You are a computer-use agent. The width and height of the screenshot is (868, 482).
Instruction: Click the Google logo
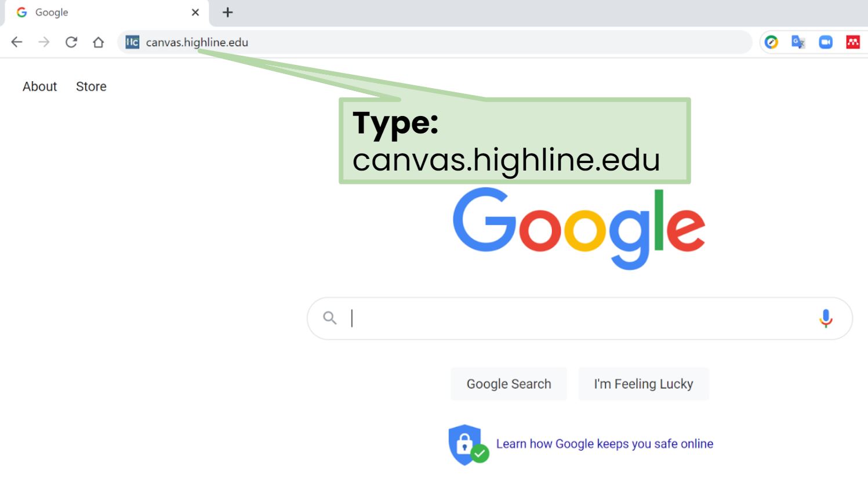pos(579,229)
